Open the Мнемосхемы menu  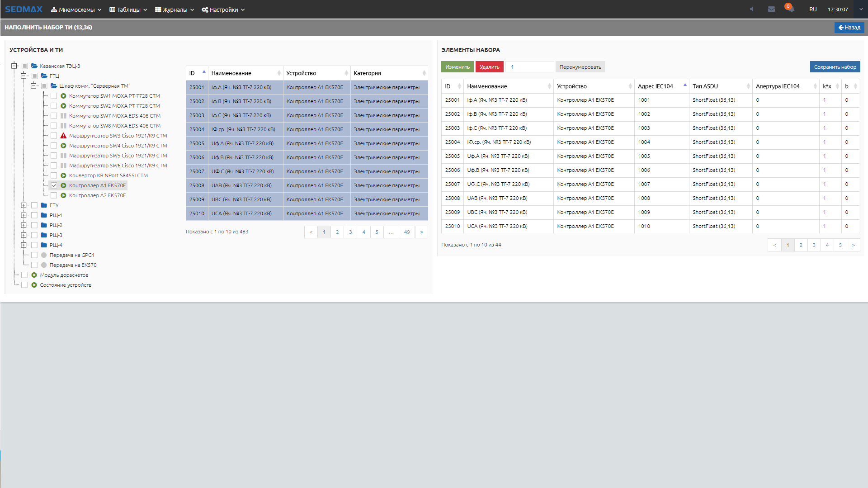76,9
